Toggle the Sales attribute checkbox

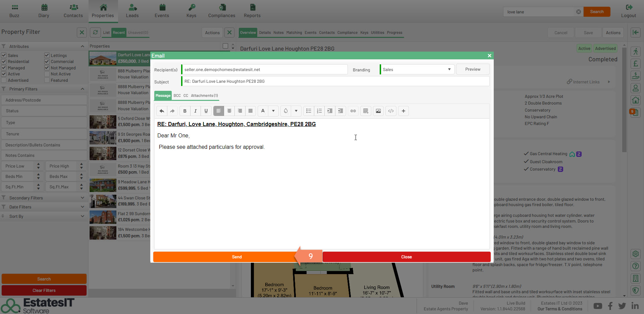point(4,55)
